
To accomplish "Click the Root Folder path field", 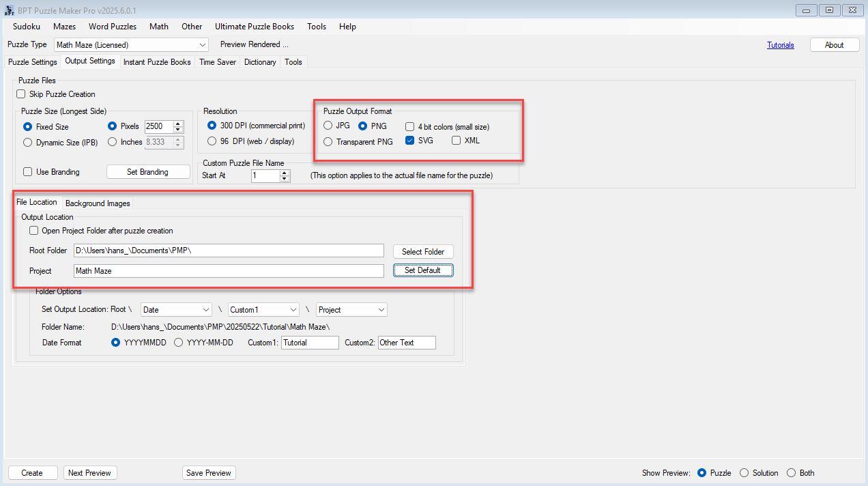I will pos(229,251).
